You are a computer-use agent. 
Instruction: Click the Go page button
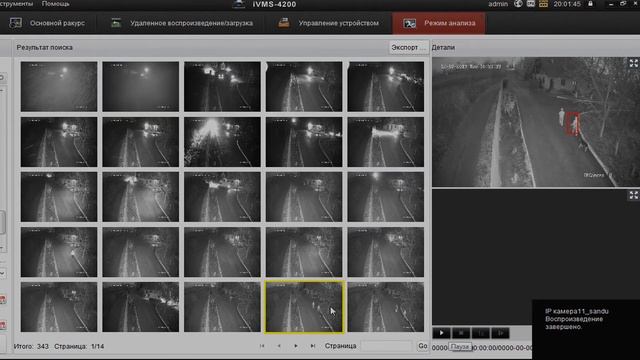click(422, 346)
